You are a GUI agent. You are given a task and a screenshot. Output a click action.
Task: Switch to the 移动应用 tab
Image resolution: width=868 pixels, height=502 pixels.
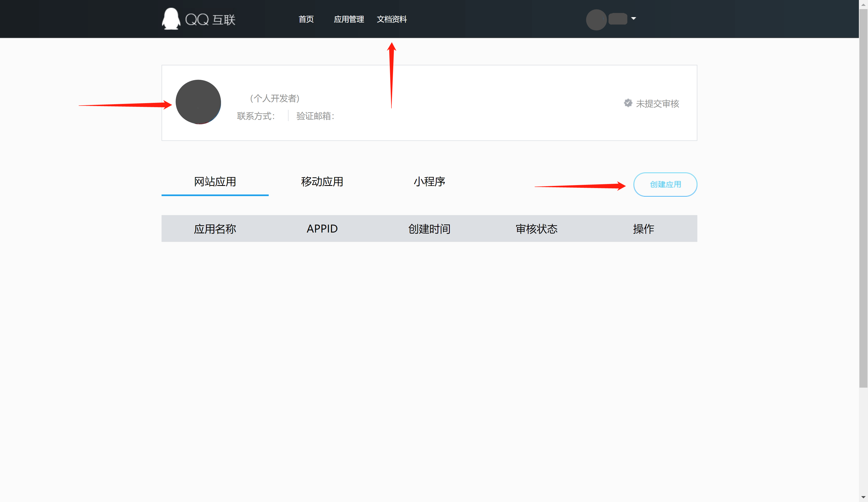322,182
